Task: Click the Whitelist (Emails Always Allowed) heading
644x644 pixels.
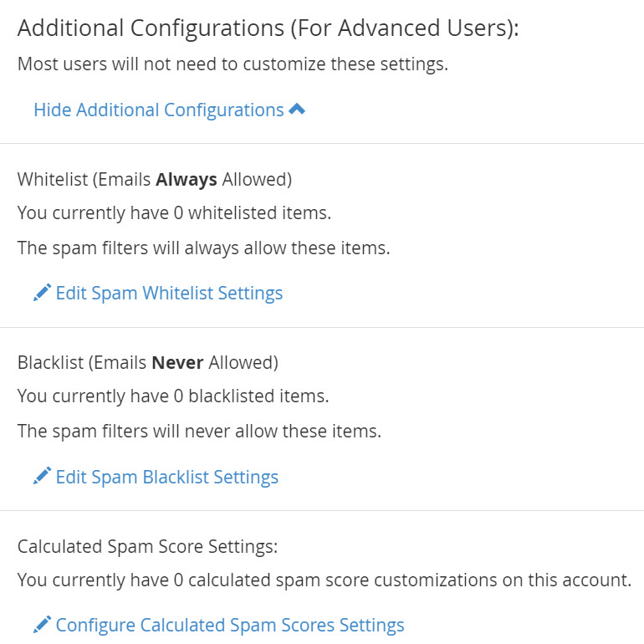Action: click(x=155, y=179)
